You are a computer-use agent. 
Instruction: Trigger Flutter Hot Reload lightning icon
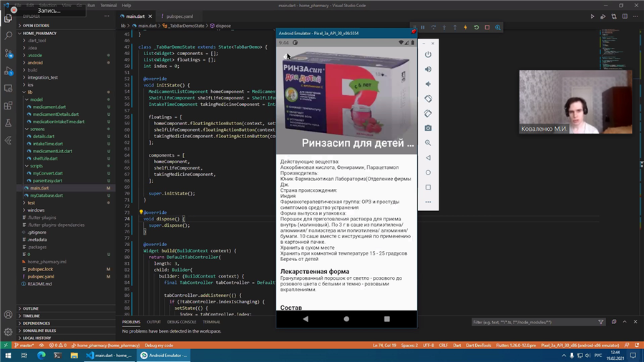pos(465,27)
